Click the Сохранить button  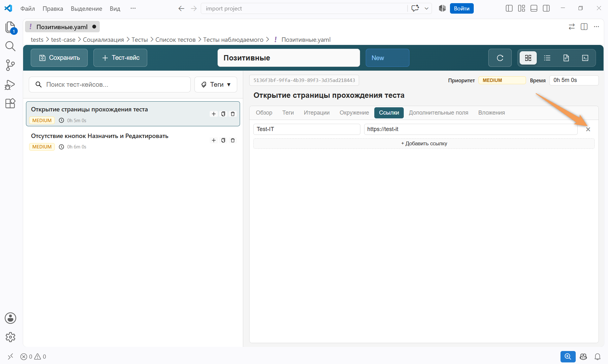59,58
